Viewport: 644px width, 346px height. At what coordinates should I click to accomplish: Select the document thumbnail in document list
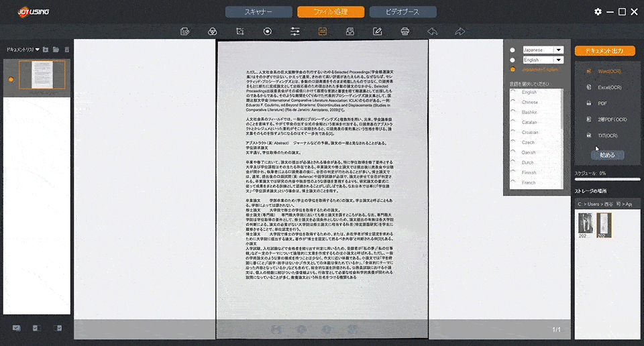(x=42, y=74)
